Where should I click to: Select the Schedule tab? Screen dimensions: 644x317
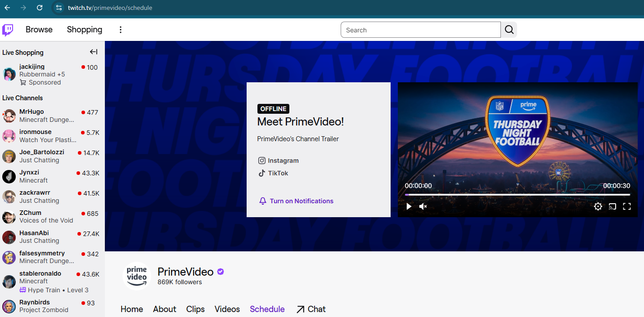pos(267,309)
